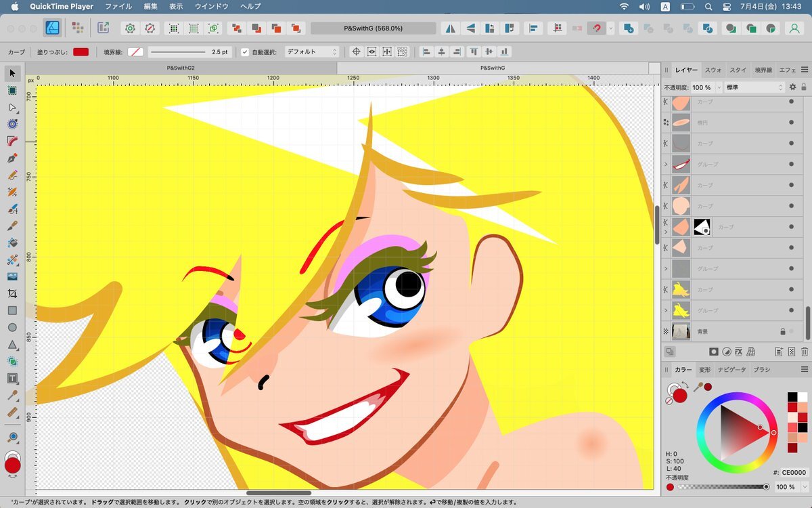Toggle the snapping magnet button
Image resolution: width=812 pixels, height=508 pixels.
pos(596,28)
